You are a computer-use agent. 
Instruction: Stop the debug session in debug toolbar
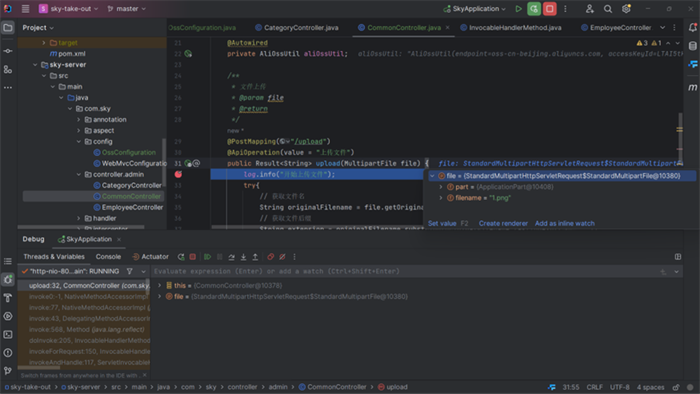pyautogui.click(x=193, y=257)
